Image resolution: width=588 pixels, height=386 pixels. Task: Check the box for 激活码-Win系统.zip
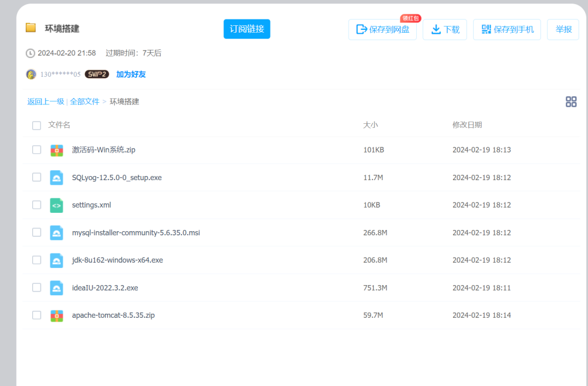[x=36, y=150]
